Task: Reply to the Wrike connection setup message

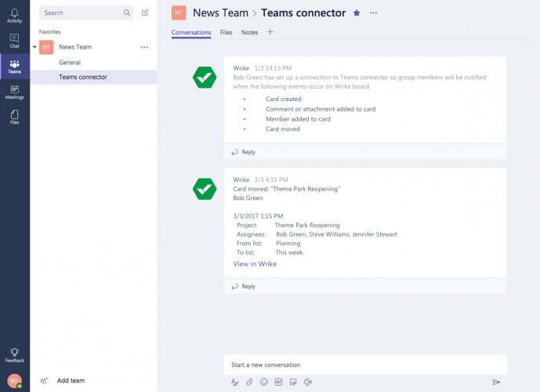Action: pos(243,152)
